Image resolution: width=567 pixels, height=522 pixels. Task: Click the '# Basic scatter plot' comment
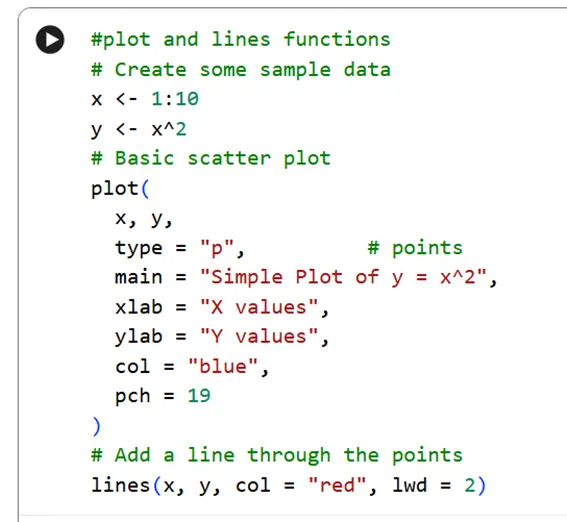pos(211,158)
